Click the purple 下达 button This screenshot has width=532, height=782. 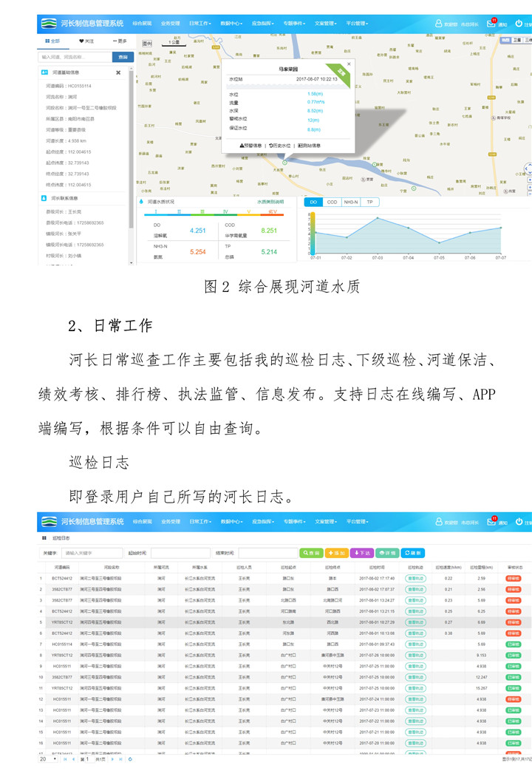pyautogui.click(x=362, y=553)
